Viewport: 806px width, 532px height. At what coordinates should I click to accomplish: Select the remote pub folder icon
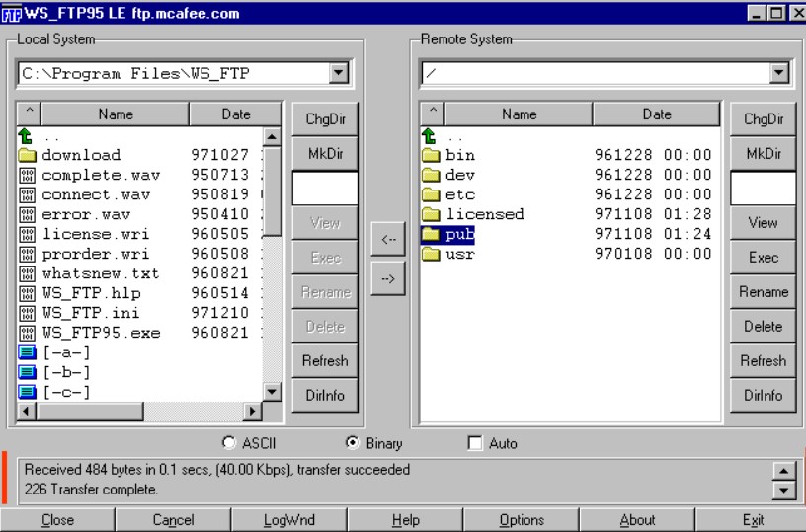(x=431, y=234)
